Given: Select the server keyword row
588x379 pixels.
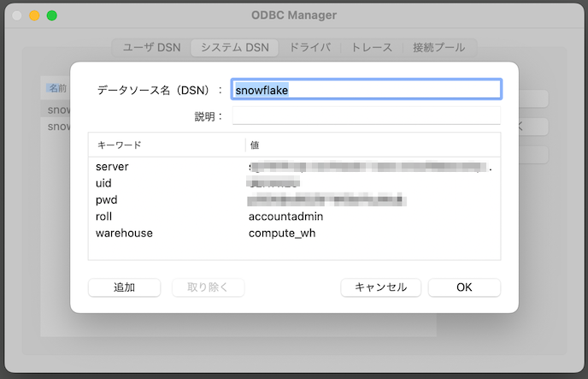Looking at the screenshot, I should [294, 167].
